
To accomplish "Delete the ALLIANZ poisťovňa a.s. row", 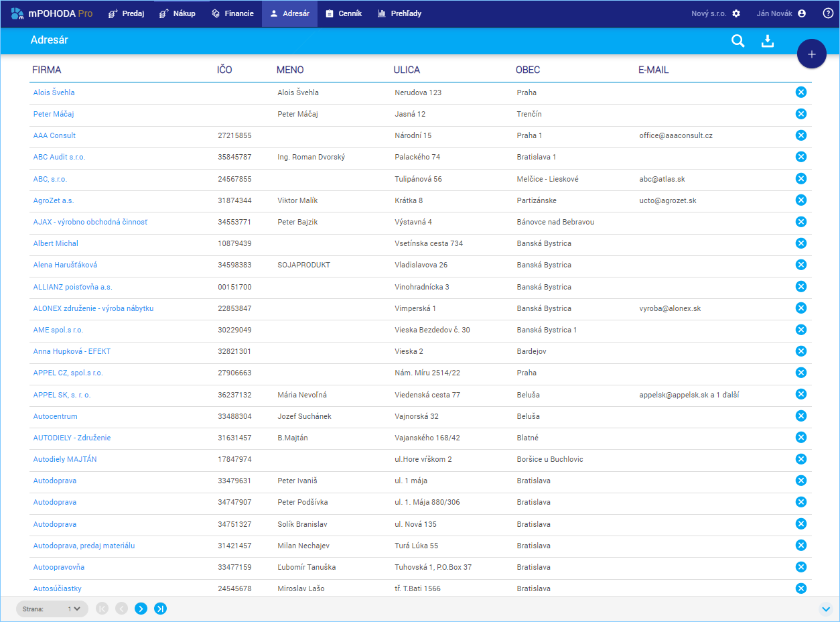I will point(800,287).
